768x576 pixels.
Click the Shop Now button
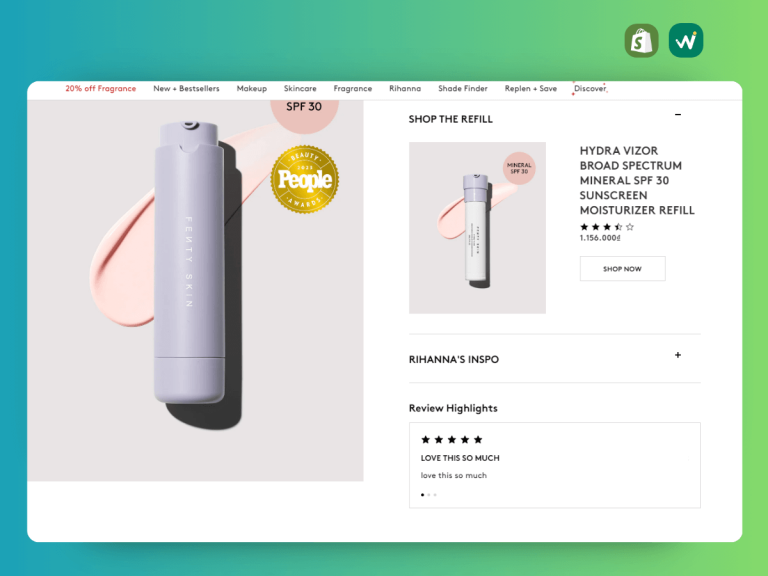pyautogui.click(x=623, y=268)
